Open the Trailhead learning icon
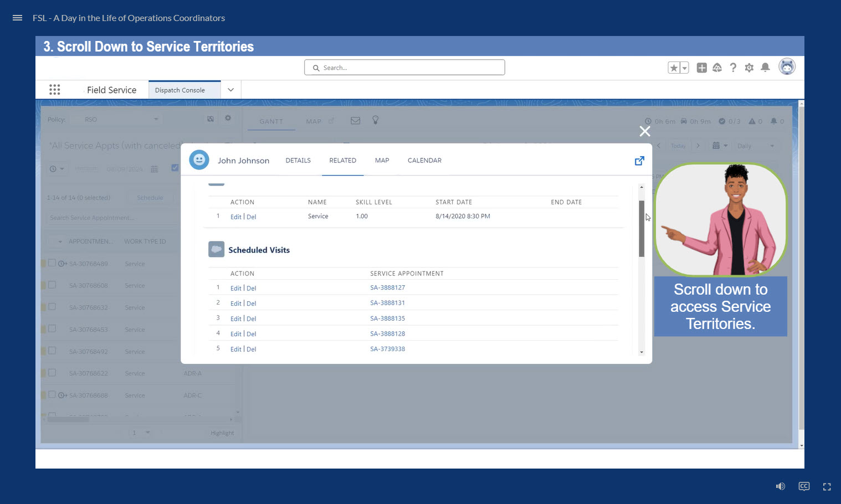The width and height of the screenshot is (841, 504). click(717, 67)
